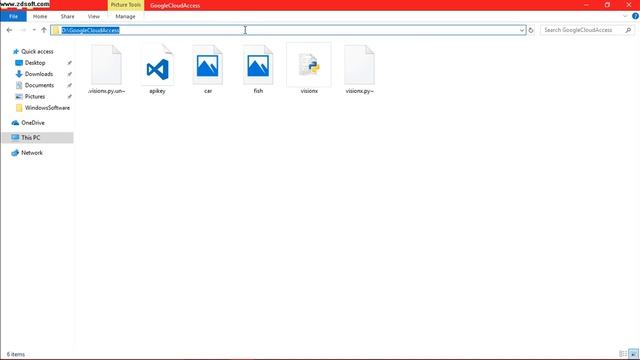The image size is (640, 360).
Task: Select the visionx Python file
Action: pyautogui.click(x=309, y=69)
